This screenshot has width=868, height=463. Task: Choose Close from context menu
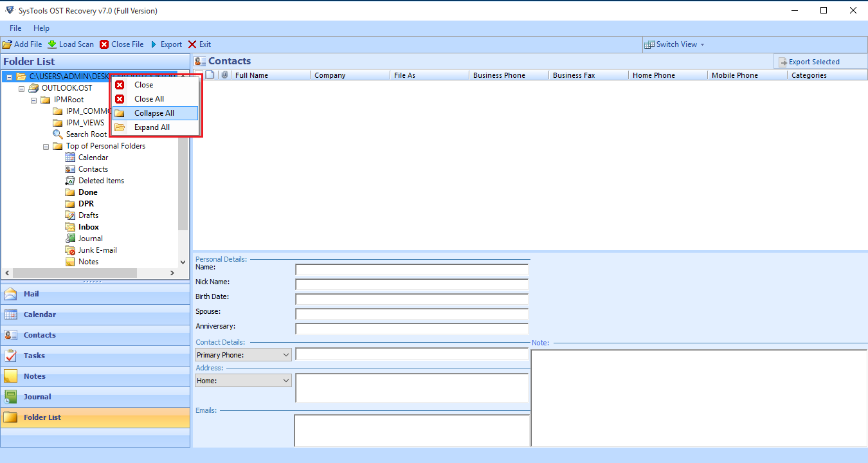tap(155, 85)
